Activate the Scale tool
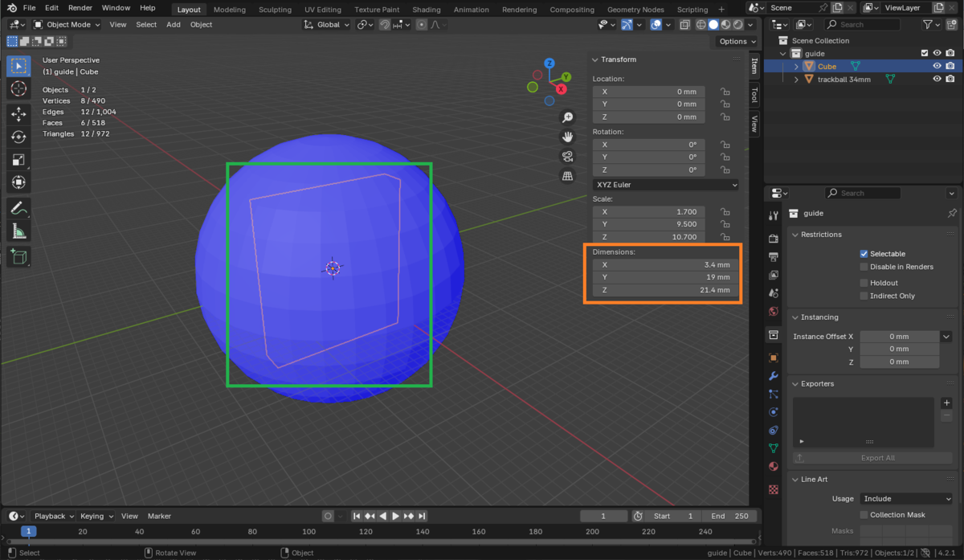964x560 pixels. pos(18,160)
